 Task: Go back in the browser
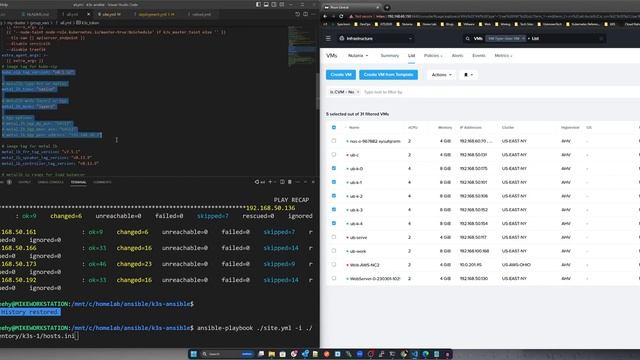[x=325, y=16]
